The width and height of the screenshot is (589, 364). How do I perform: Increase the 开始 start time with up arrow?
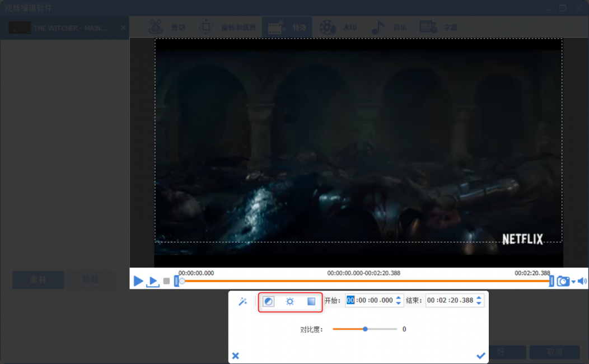[399, 298]
